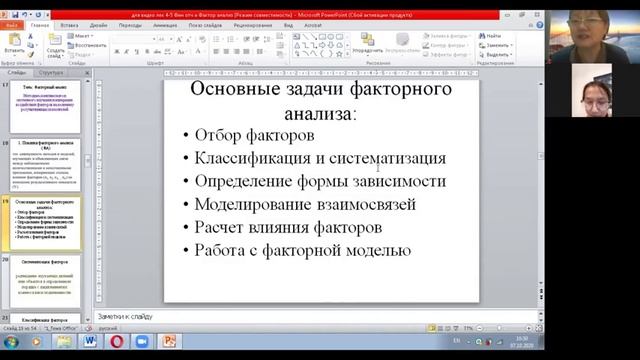Select the triangle shape in shapes gallery
Screen dimensions: 640x360
tap(297, 45)
